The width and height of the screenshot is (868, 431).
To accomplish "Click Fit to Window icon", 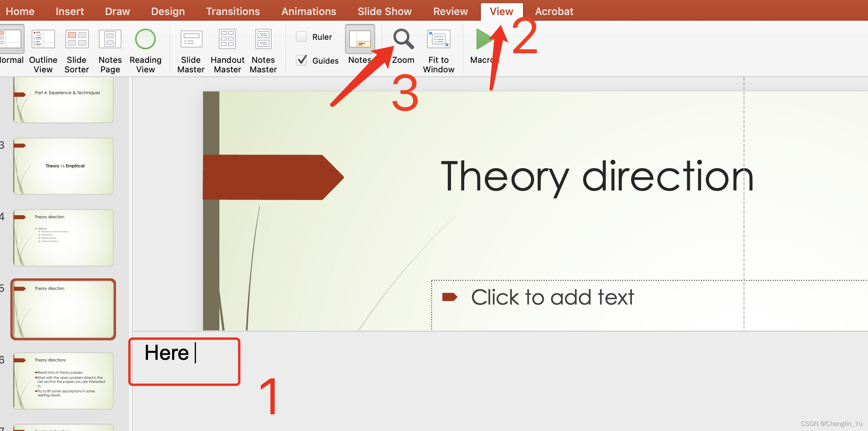I will [x=438, y=39].
